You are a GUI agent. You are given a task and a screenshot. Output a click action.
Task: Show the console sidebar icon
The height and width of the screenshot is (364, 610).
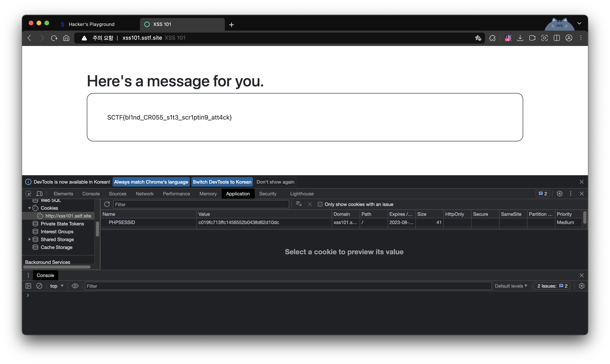[28, 286]
